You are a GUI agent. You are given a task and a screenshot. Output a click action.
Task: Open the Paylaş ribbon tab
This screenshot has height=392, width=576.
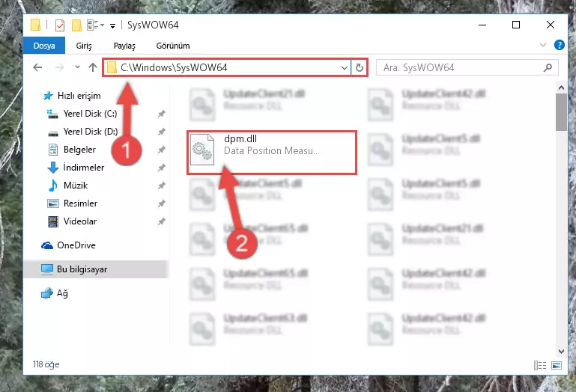(x=124, y=46)
